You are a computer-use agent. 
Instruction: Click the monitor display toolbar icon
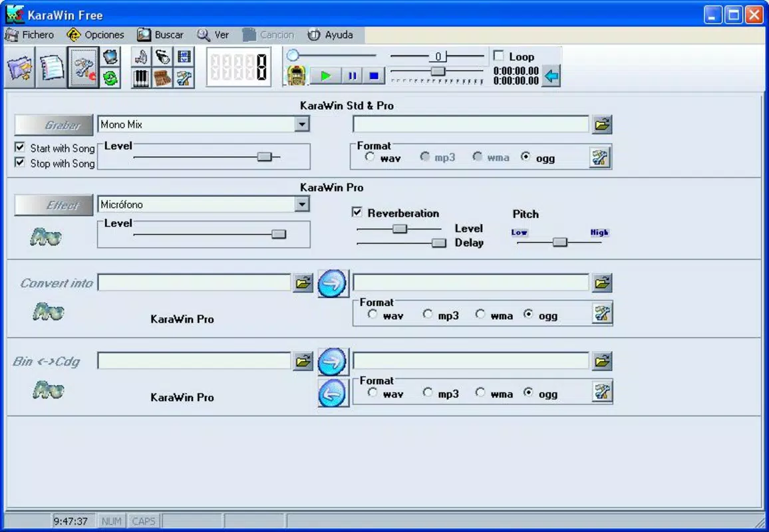(111, 57)
